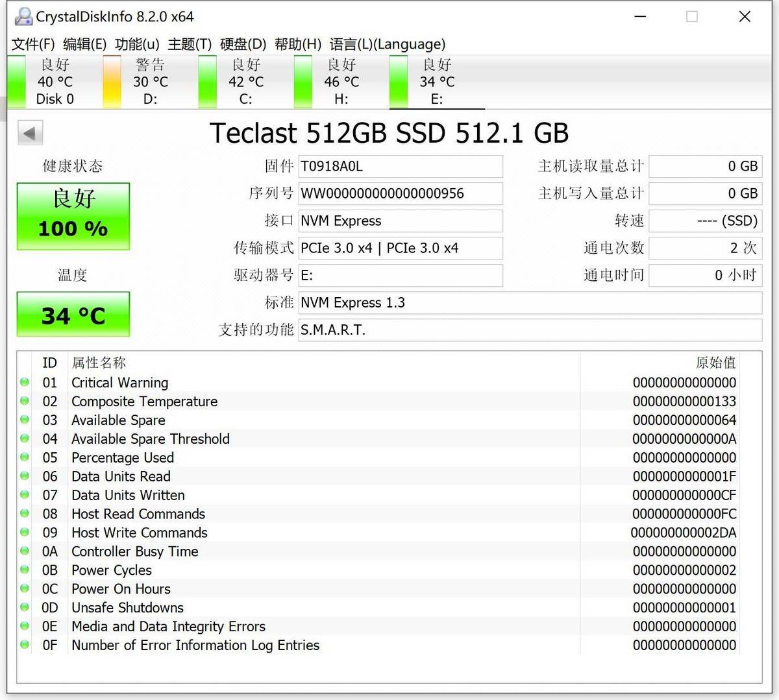779x700 pixels.
Task: Click raw value 000000000002DA
Action: 684,533
